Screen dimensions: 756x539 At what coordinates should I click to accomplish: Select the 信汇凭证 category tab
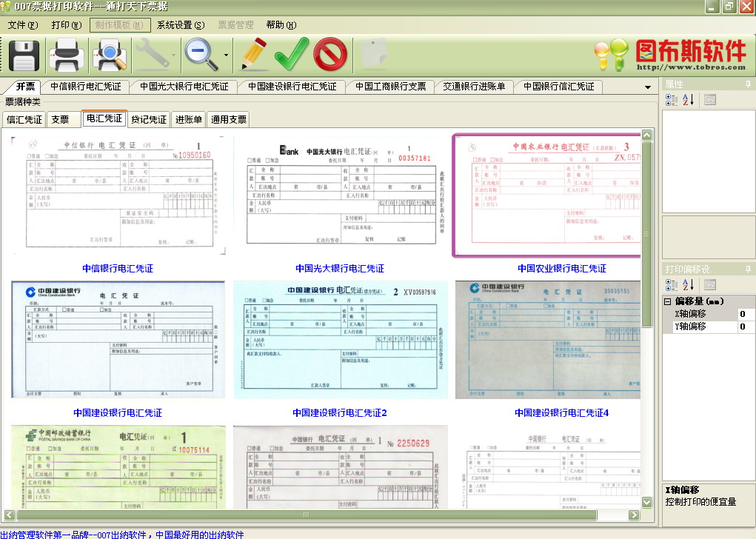[x=24, y=119]
